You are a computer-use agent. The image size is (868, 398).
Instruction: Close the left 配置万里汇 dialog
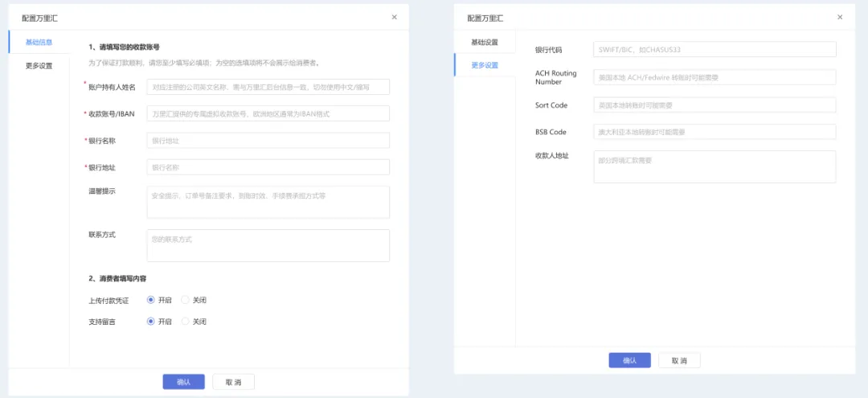click(394, 17)
